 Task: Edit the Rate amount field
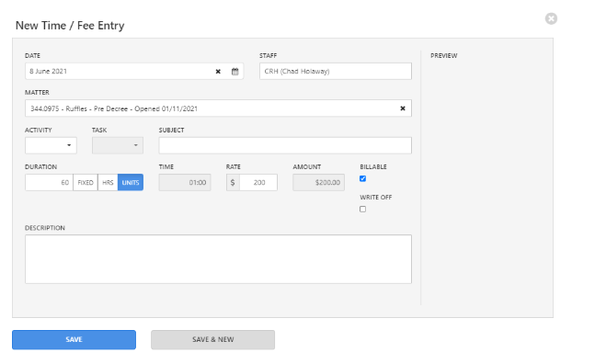258,182
